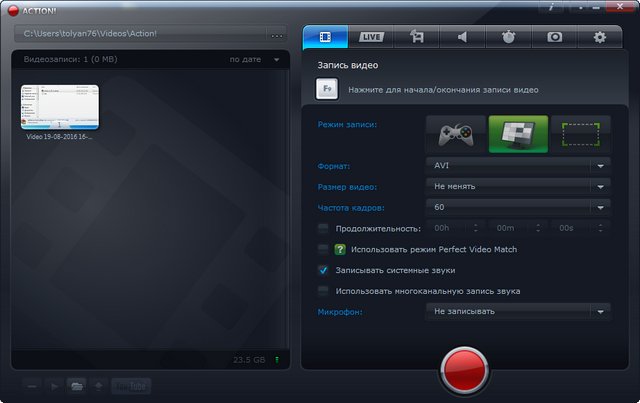Image resolution: width=640 pixels, height=403 pixels.
Task: Open the Микрофон dropdown
Action: click(517, 311)
